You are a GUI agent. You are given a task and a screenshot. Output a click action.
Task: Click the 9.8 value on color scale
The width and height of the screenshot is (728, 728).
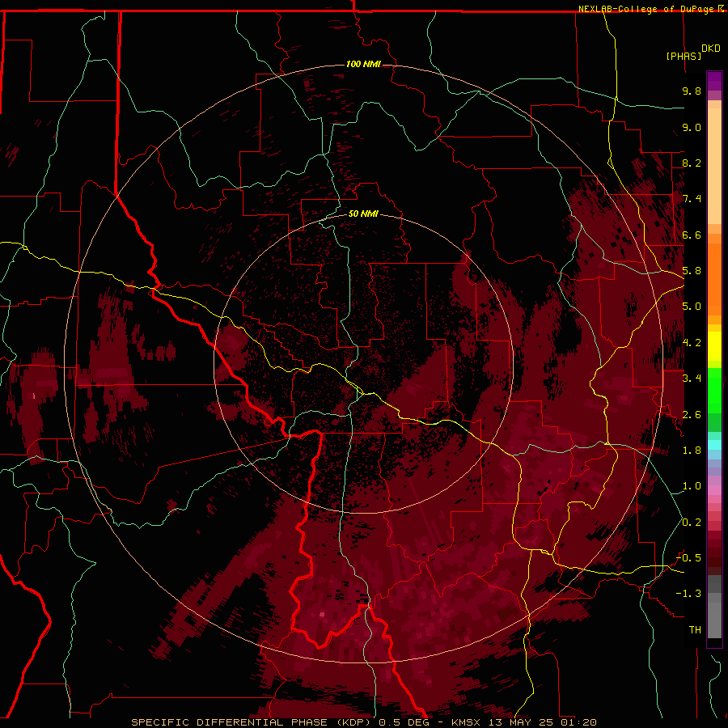[692, 91]
